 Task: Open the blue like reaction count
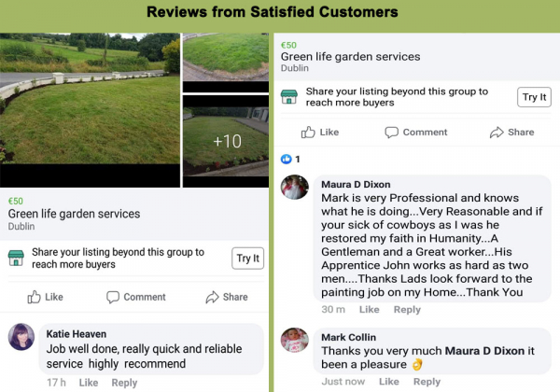(x=290, y=159)
